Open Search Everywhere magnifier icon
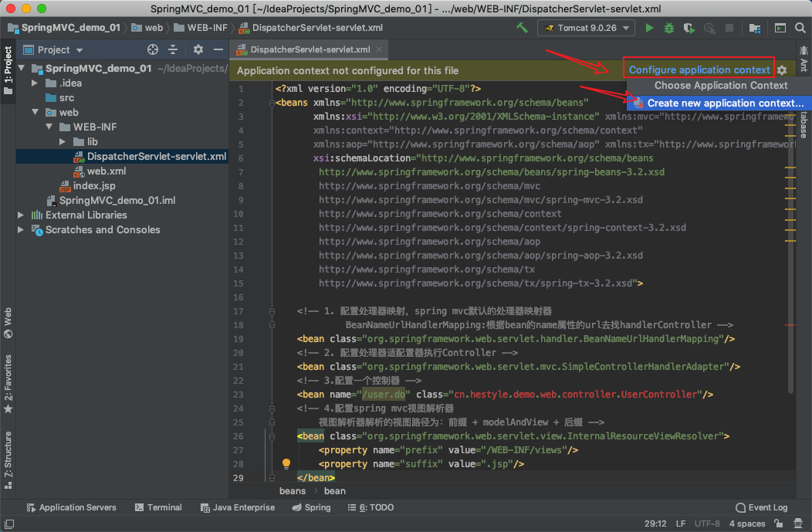The height and width of the screenshot is (532, 812). click(x=800, y=28)
